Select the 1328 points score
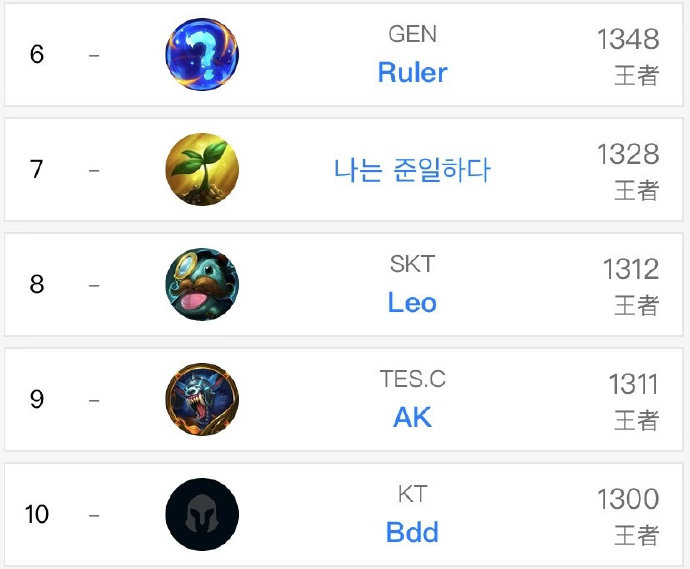The width and height of the screenshot is (690, 569). 628,154
